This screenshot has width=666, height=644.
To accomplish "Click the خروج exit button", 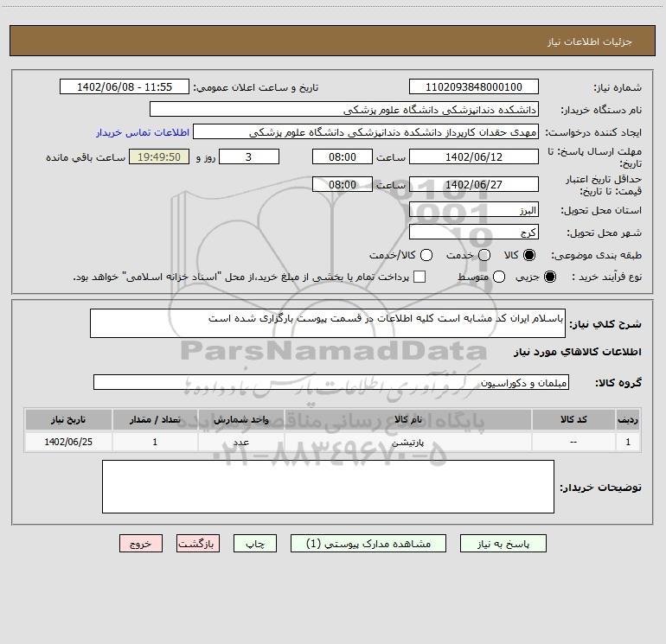I will click(141, 544).
